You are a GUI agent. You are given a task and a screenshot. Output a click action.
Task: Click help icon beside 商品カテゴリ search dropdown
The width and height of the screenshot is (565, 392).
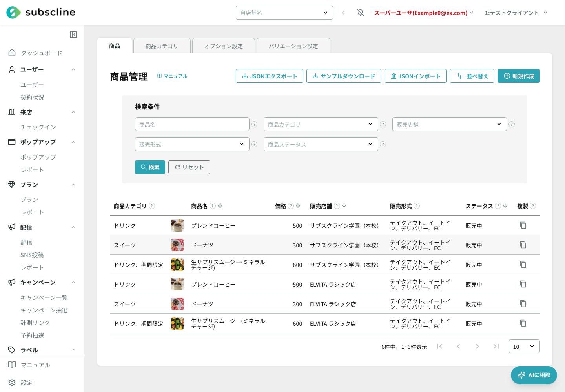pos(383,124)
